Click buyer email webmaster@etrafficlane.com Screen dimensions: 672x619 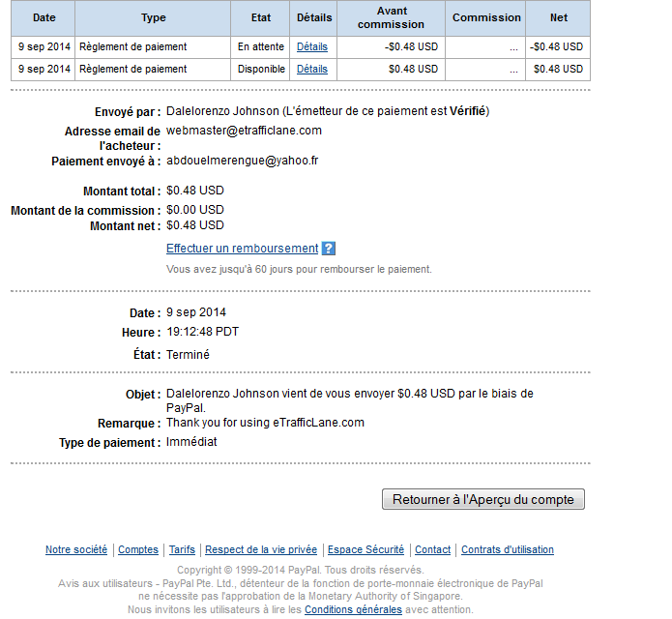244,131
